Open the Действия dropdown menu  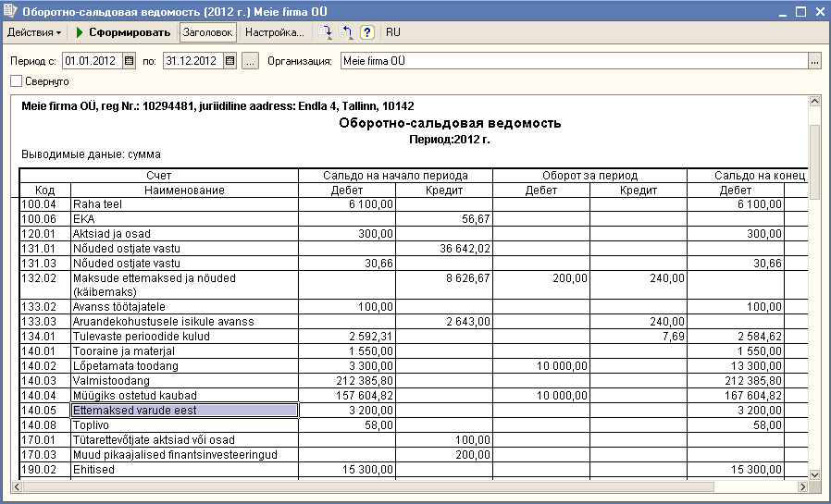[x=34, y=32]
